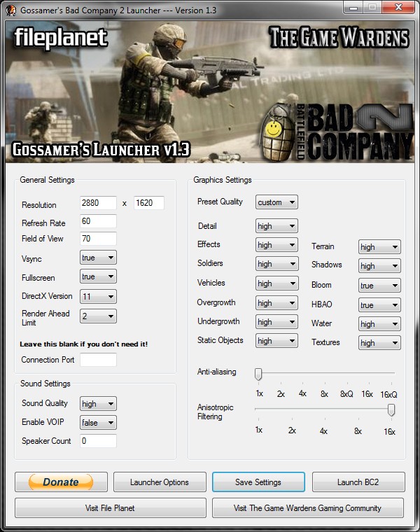Expand the Shadows quality dropdown

[379, 266]
